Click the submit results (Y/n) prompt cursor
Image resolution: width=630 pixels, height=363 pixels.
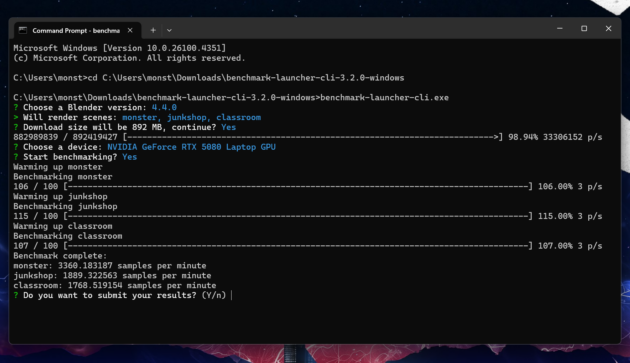232,295
